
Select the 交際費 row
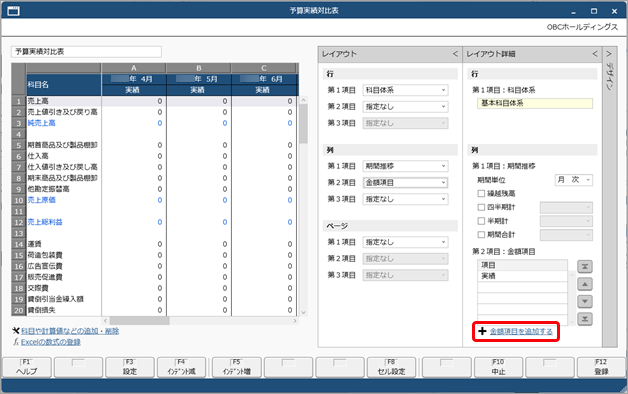tap(155, 288)
